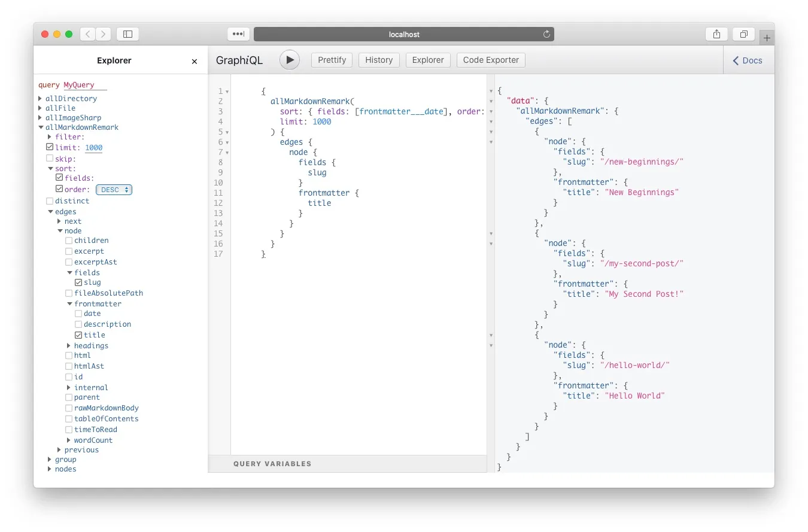
Task: Enable the date field under frontmatter
Action: (78, 314)
